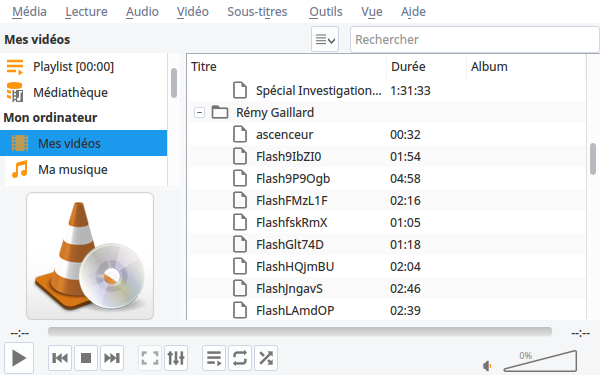This screenshot has height=375, width=600.
Task: Click the Médiathèque database icon
Action: [x=15, y=92]
